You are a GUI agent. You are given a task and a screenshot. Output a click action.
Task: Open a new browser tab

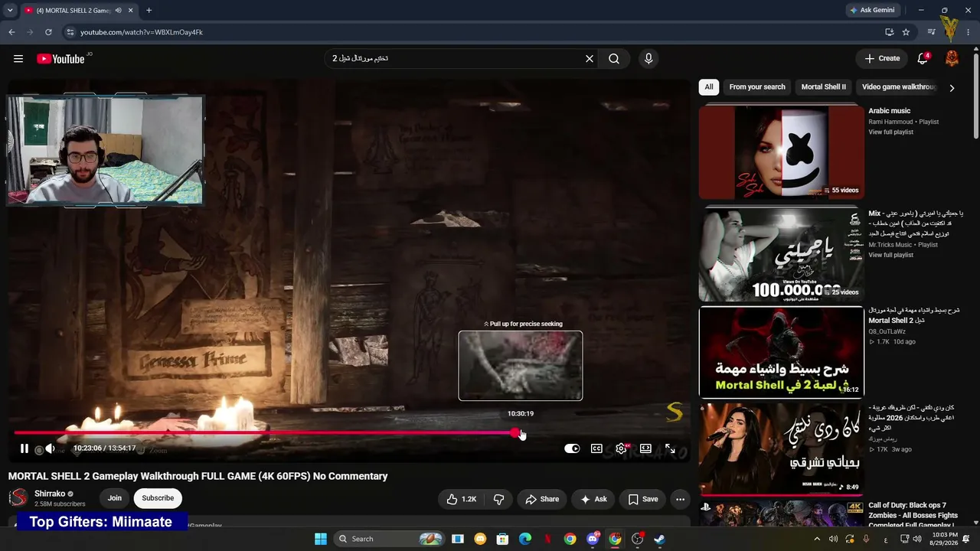pyautogui.click(x=149, y=10)
